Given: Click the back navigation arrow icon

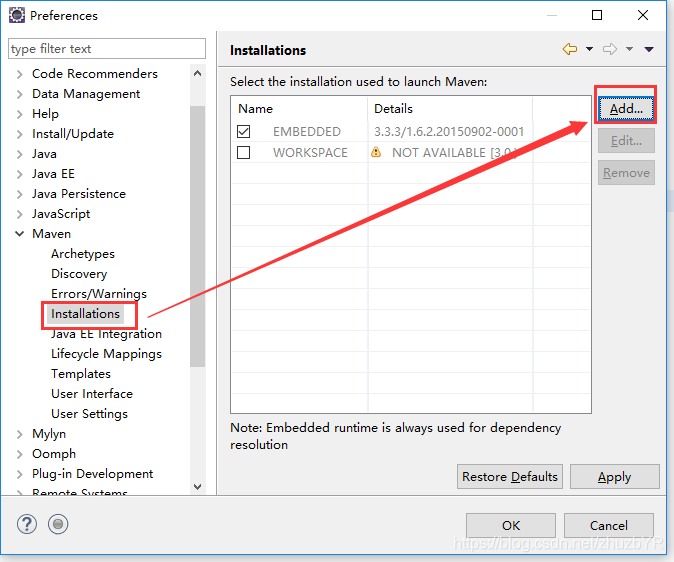Looking at the screenshot, I should pos(570,49).
